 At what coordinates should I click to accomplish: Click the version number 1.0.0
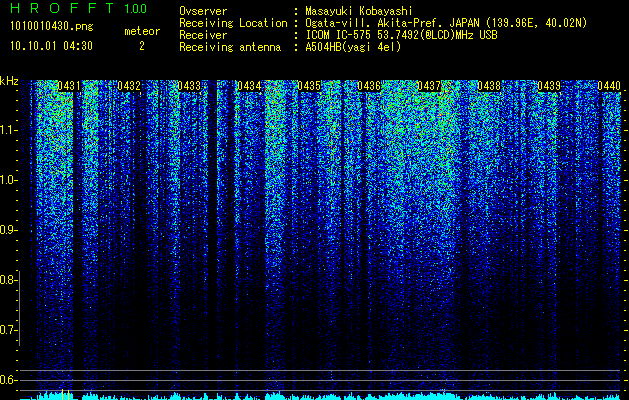pyautogui.click(x=136, y=9)
